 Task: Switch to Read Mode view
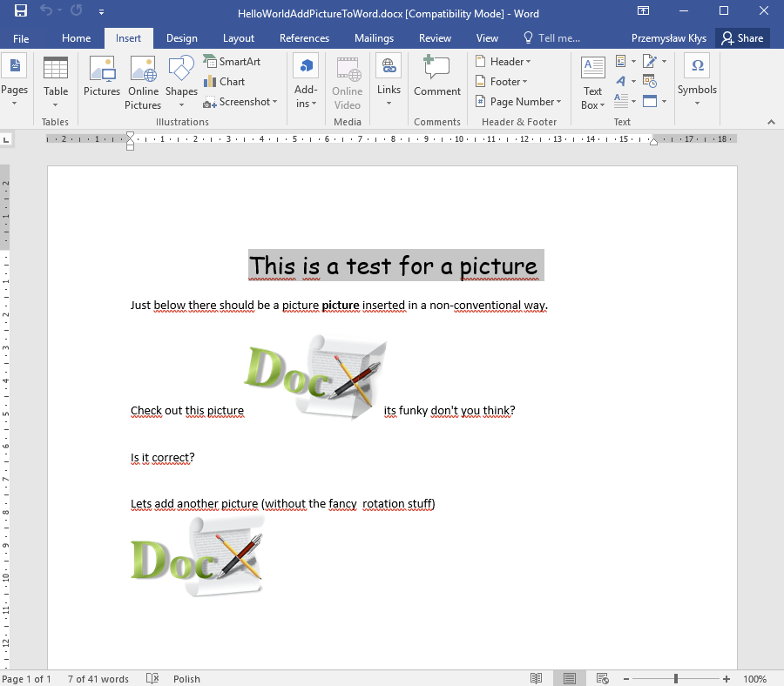point(537,679)
